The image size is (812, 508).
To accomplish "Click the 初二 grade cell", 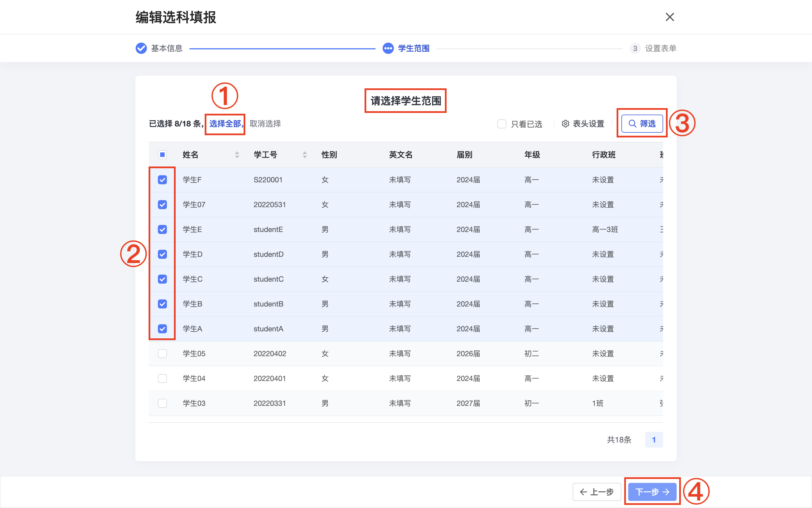I will pyautogui.click(x=531, y=353).
